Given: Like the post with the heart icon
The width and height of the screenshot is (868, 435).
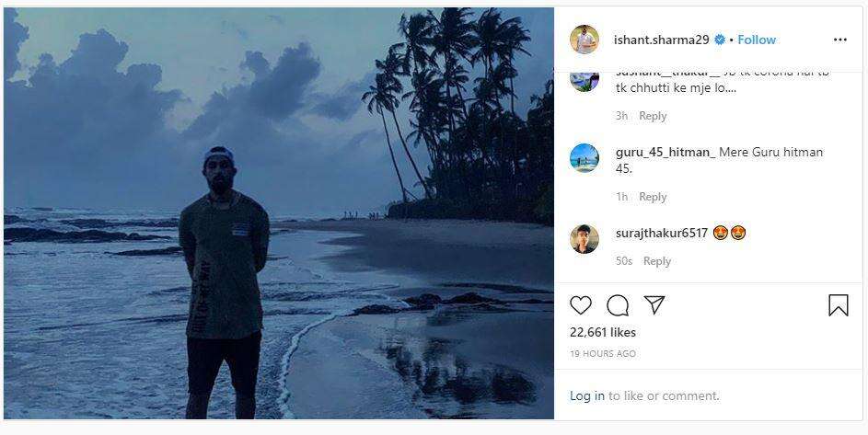Looking at the screenshot, I should coord(581,305).
